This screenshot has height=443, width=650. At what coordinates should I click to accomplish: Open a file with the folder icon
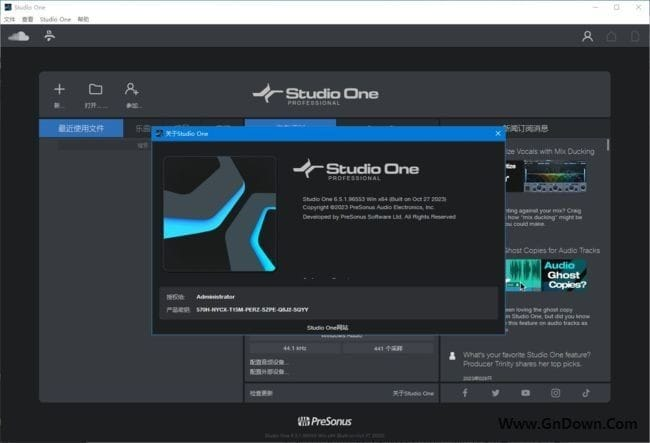pos(95,90)
